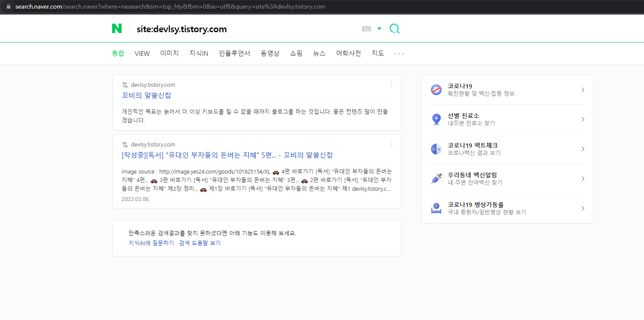This screenshot has height=320, width=644.
Task: Expand the 선별 진료소 row chevron
Action: click(583, 119)
